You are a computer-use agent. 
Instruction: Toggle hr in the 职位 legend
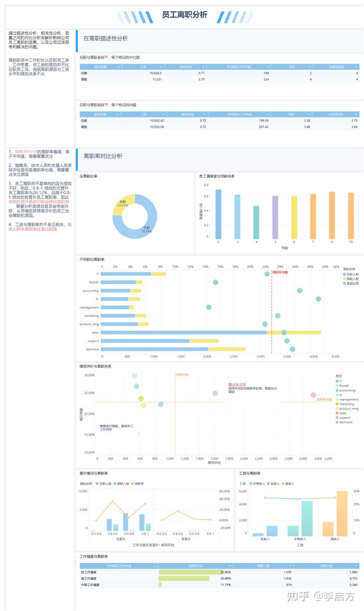(x=339, y=395)
